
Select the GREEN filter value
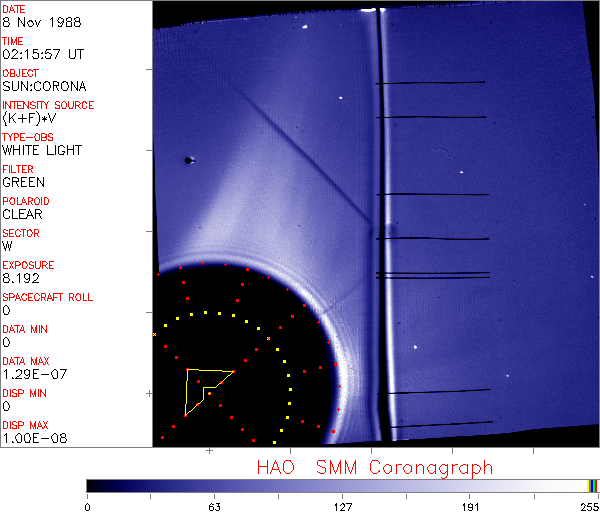(23, 182)
